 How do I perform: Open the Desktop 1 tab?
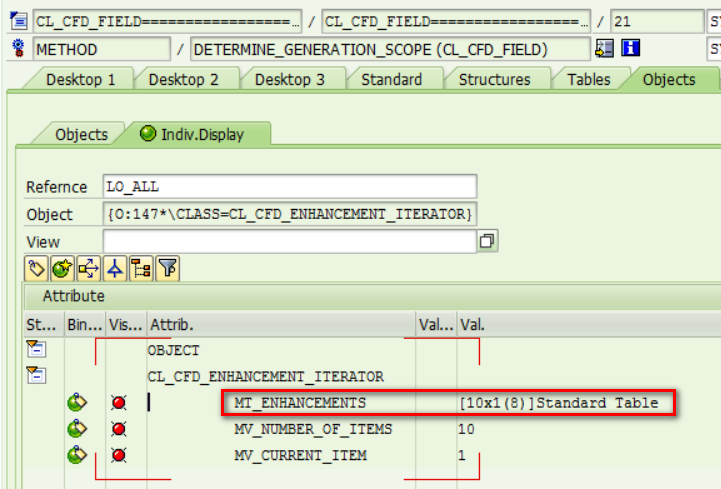click(x=80, y=80)
